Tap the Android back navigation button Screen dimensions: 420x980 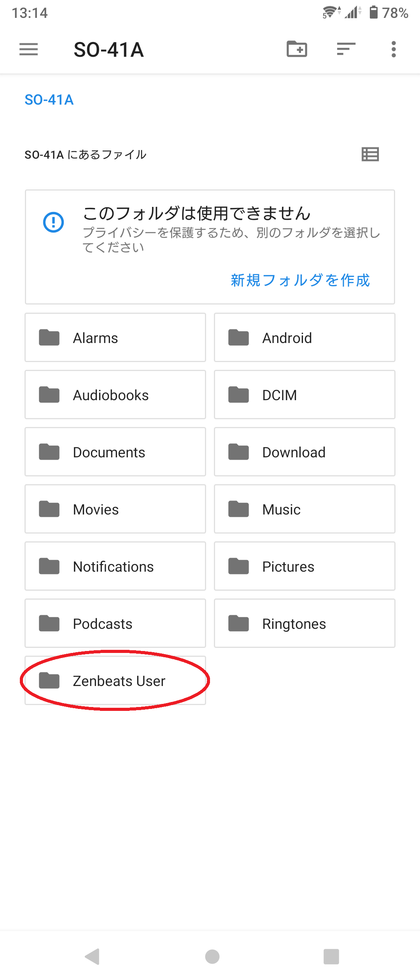[x=93, y=956]
